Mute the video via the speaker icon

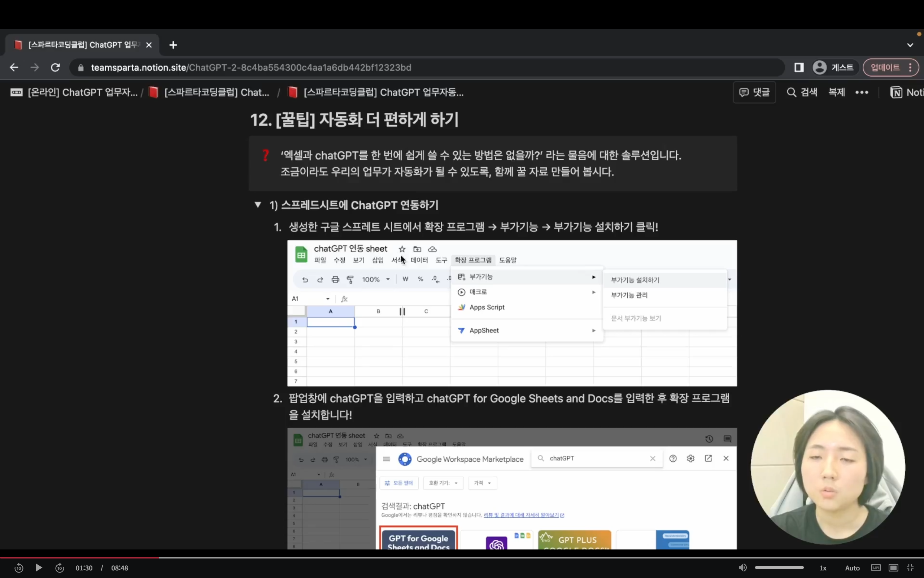743,568
